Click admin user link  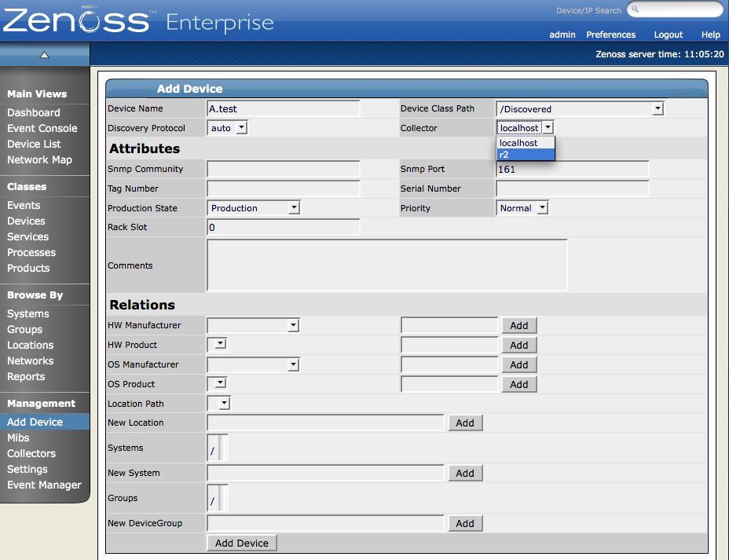(562, 35)
